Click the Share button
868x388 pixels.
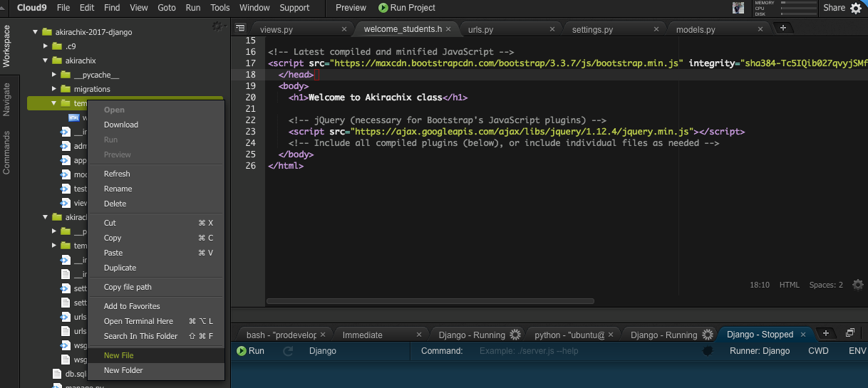click(x=834, y=8)
